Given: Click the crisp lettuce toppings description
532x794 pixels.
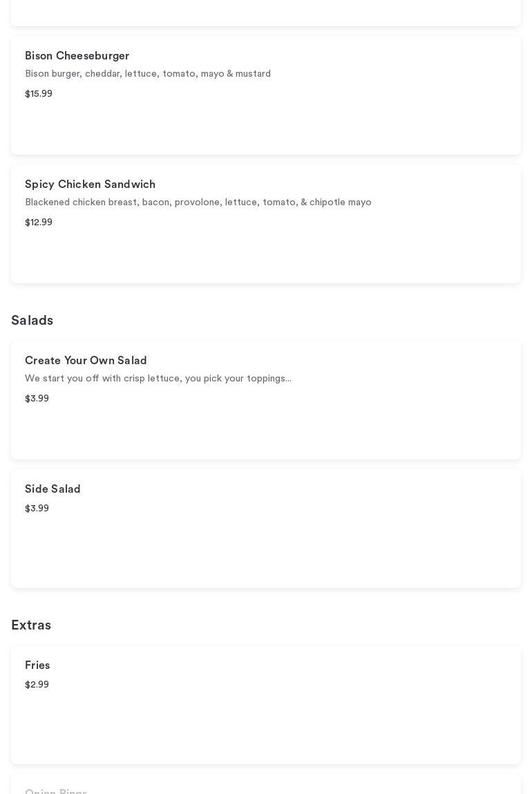Looking at the screenshot, I should click(x=158, y=379).
